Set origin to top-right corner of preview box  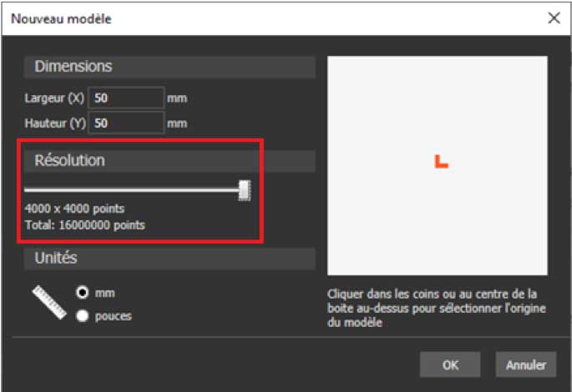point(542,63)
